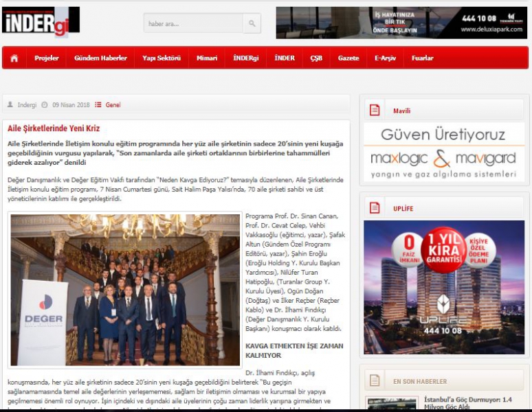Go to the Mimari section
Screen dimensions: 532x412
tap(207, 58)
